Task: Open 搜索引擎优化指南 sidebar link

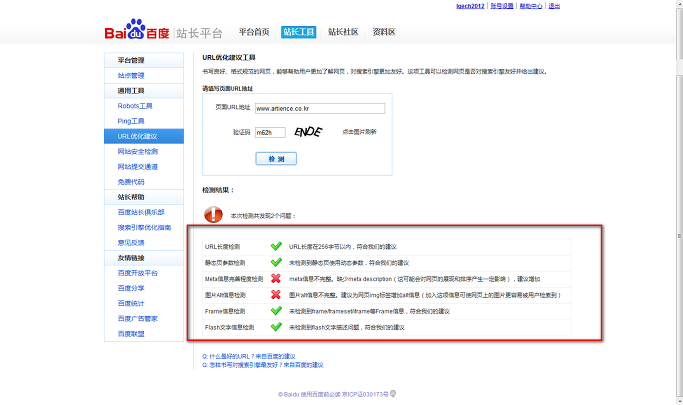Action: (144, 227)
